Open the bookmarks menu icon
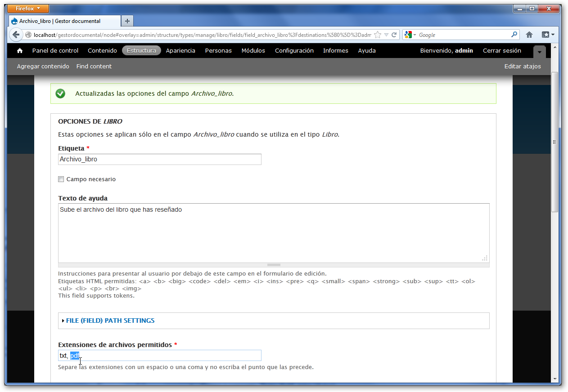Screen dimensions: 568x392 (x=548, y=35)
